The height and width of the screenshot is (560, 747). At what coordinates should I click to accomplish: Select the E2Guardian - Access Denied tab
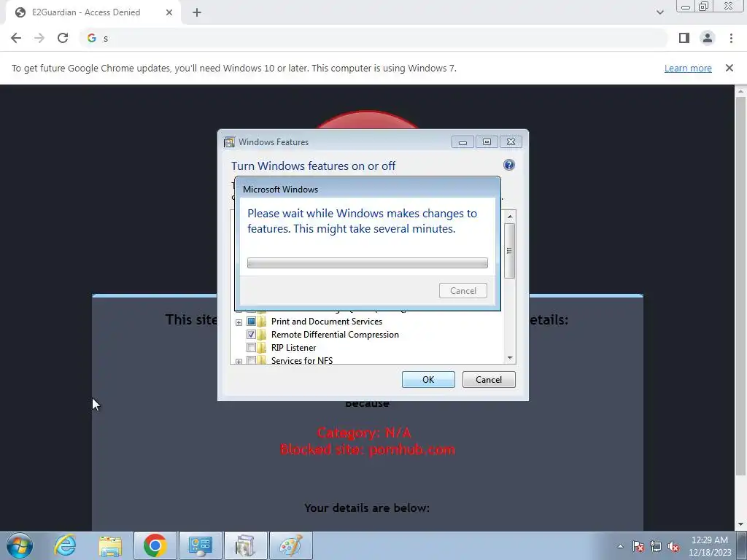tap(93, 12)
